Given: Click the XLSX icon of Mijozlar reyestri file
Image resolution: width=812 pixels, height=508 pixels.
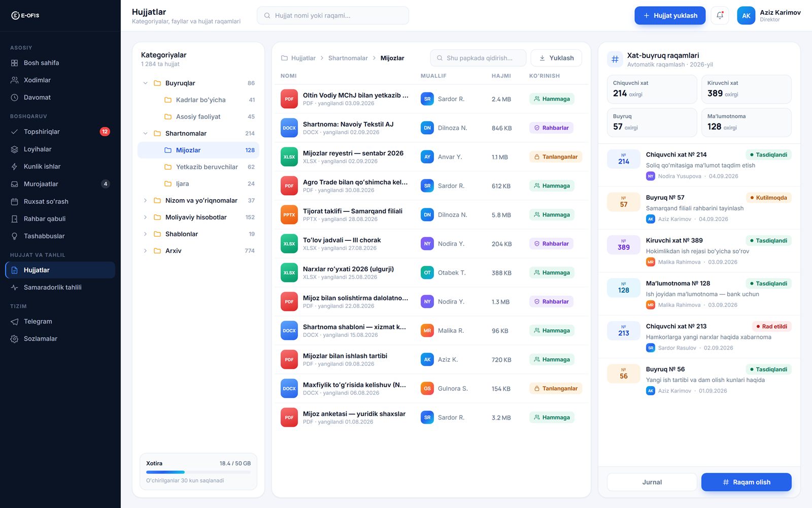Looking at the screenshot, I should [289, 157].
